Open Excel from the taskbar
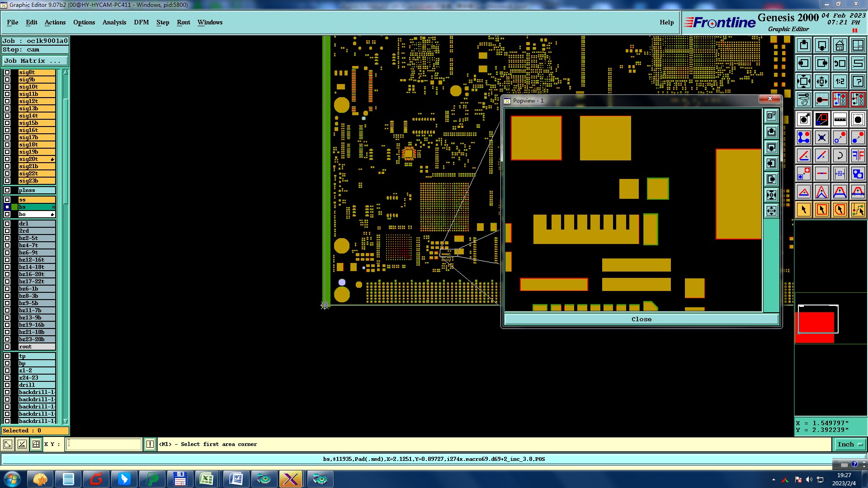This screenshot has height=488, width=868. point(207,479)
